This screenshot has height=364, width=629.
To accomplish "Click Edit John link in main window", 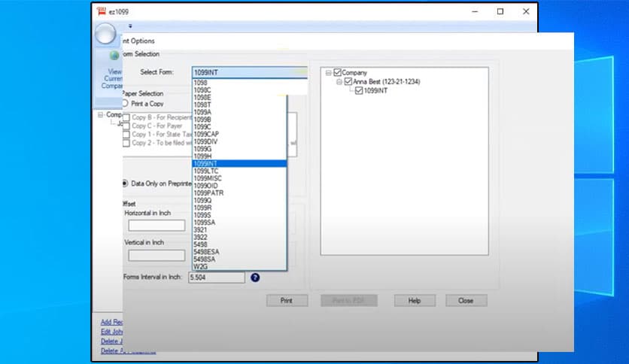I will [112, 332].
